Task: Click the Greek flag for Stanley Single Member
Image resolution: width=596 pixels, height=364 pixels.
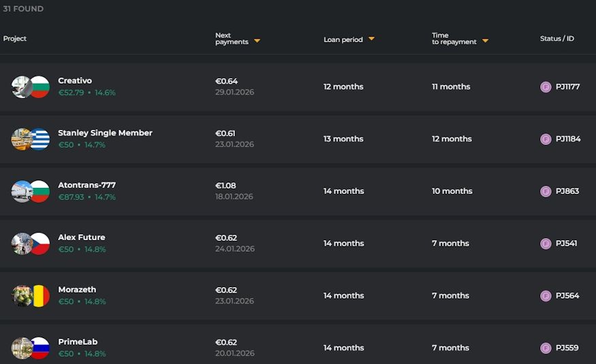Action: point(40,139)
